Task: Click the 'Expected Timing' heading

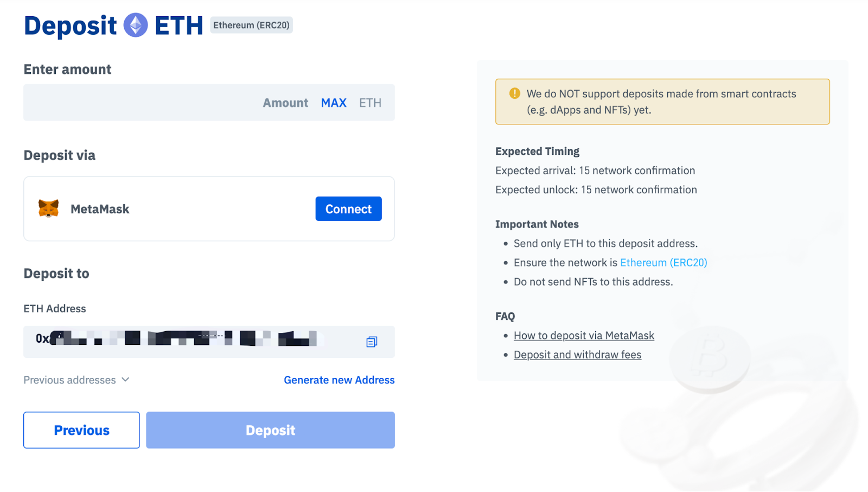Action: [537, 151]
